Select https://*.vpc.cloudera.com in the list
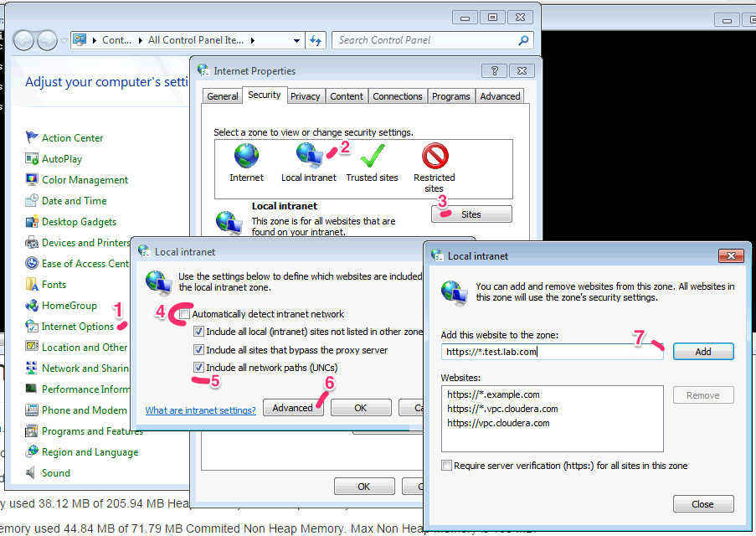The height and width of the screenshot is (536, 756). [x=502, y=409]
